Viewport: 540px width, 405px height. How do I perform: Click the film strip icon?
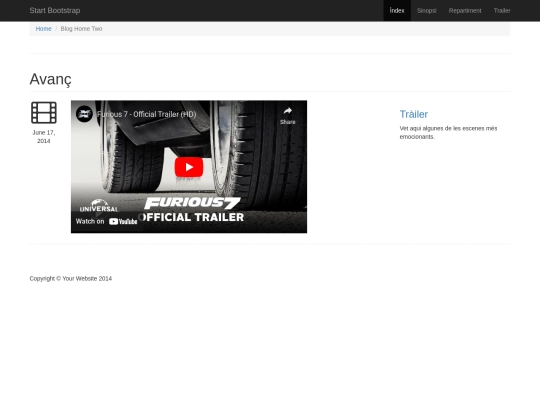(x=44, y=113)
